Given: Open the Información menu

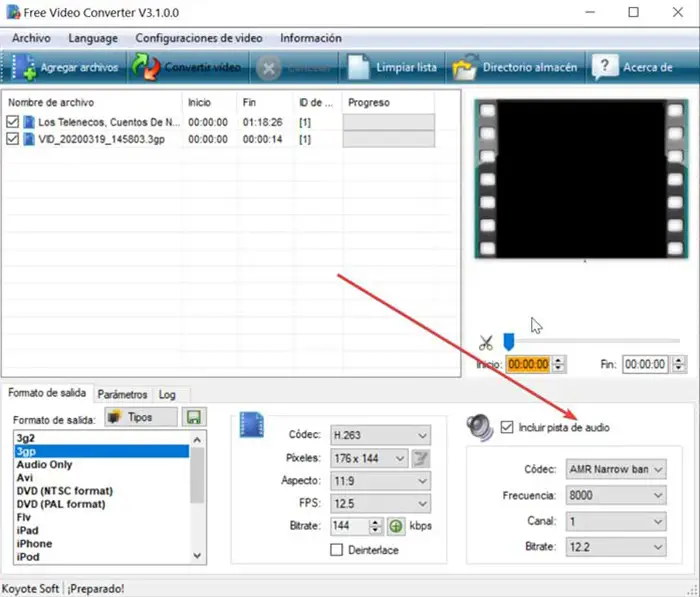Looking at the screenshot, I should 311,38.
